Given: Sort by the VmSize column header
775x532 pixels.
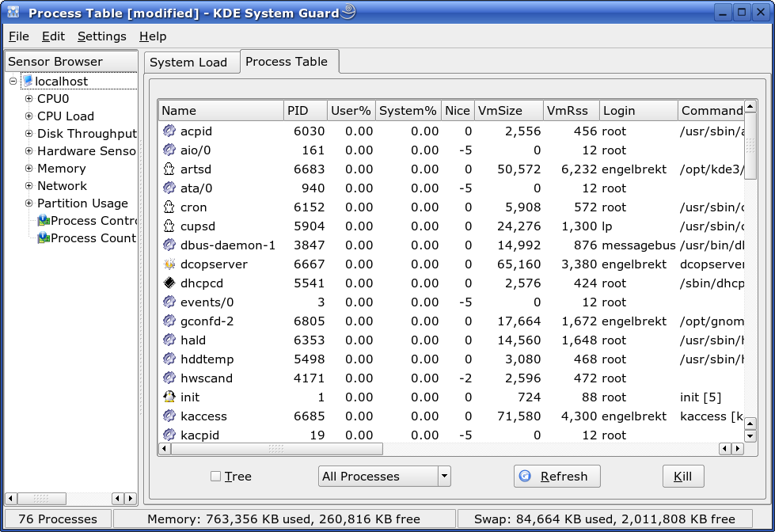Looking at the screenshot, I should point(508,110).
